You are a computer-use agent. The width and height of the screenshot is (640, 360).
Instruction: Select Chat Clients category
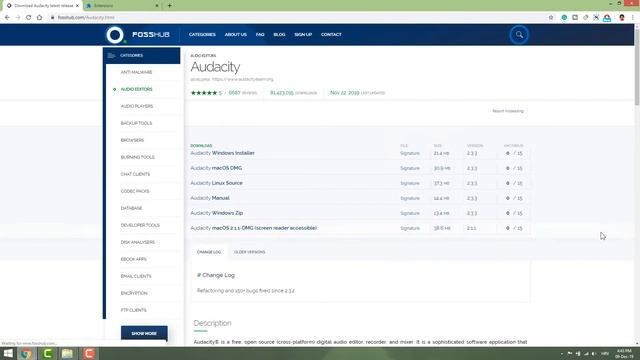coord(135,174)
